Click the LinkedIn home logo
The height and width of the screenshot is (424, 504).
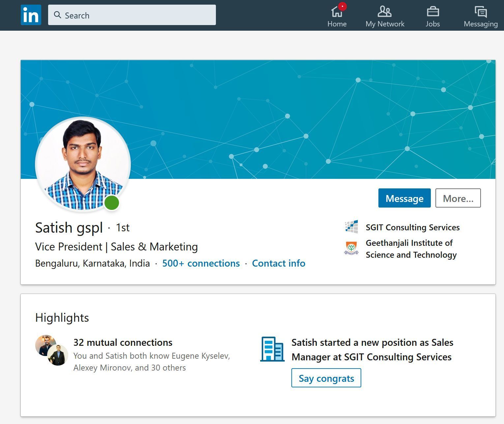(x=31, y=15)
